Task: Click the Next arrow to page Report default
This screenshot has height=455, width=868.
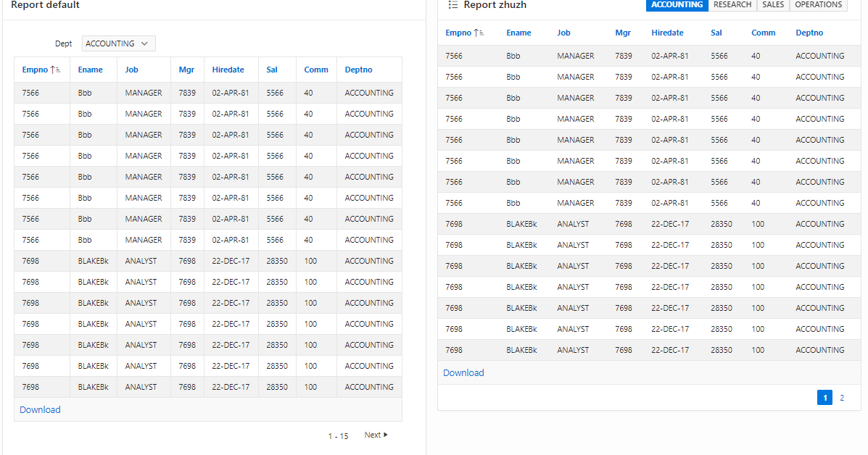Action: coord(376,435)
